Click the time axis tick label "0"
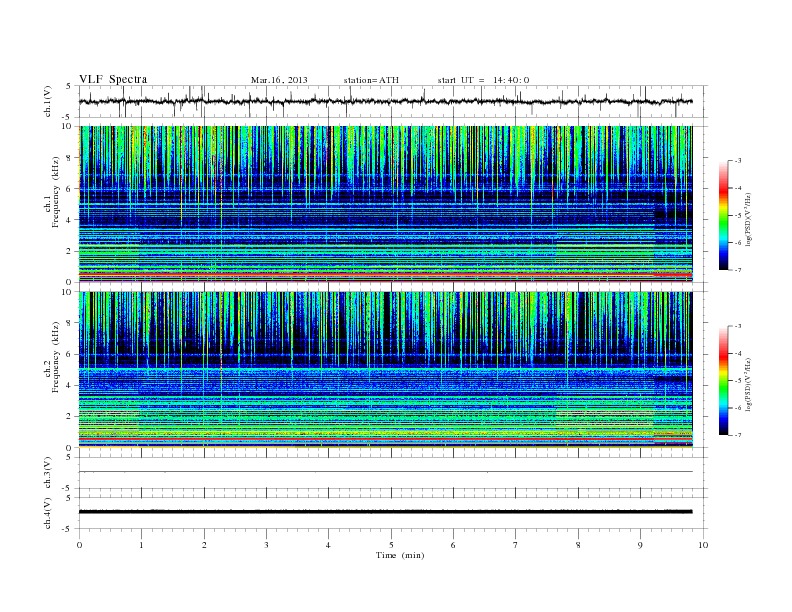This screenshot has height=612, width=792. 79,545
